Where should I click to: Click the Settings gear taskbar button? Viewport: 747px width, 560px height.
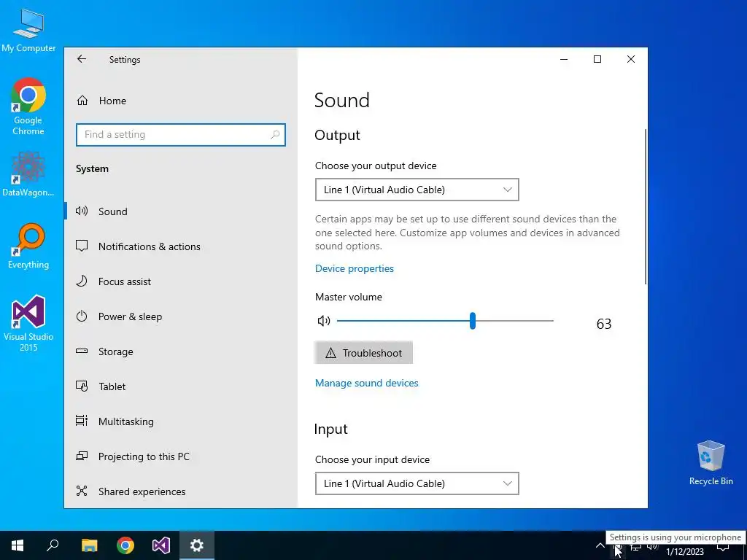(197, 545)
